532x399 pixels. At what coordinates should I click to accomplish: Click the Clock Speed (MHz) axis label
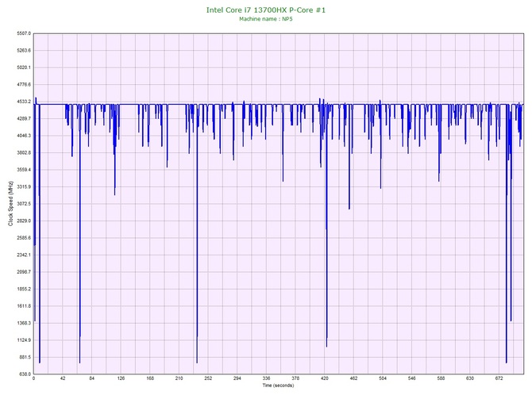[10, 203]
